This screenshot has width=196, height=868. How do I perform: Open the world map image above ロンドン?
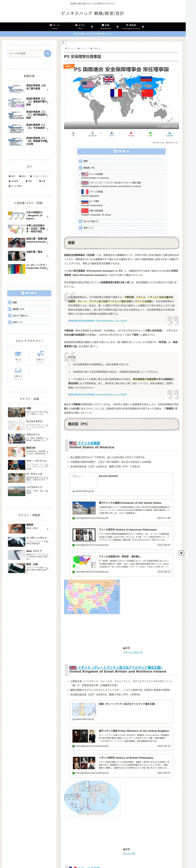tap(92, 798)
